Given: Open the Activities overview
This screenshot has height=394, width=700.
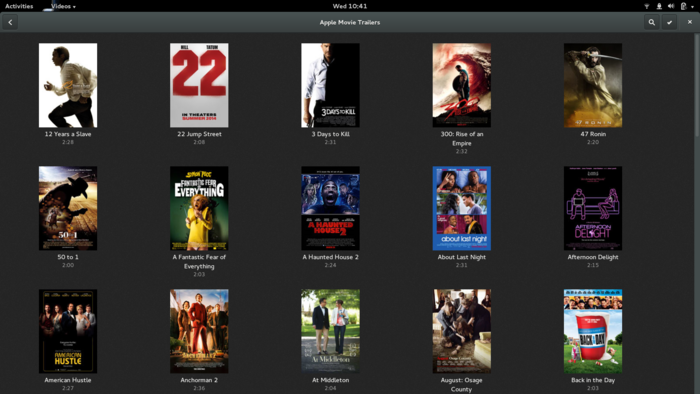Looking at the screenshot, I should [19, 6].
